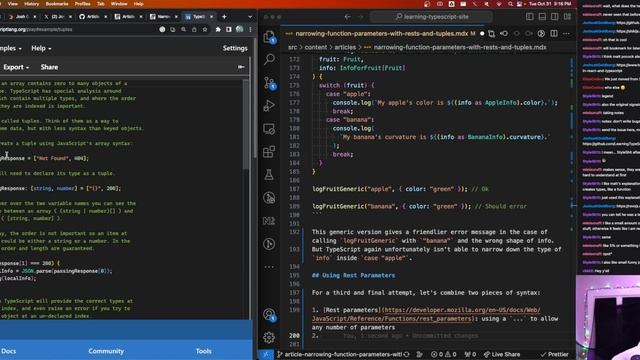
Task: Click the Community link in playground footer
Action: click(x=106, y=351)
